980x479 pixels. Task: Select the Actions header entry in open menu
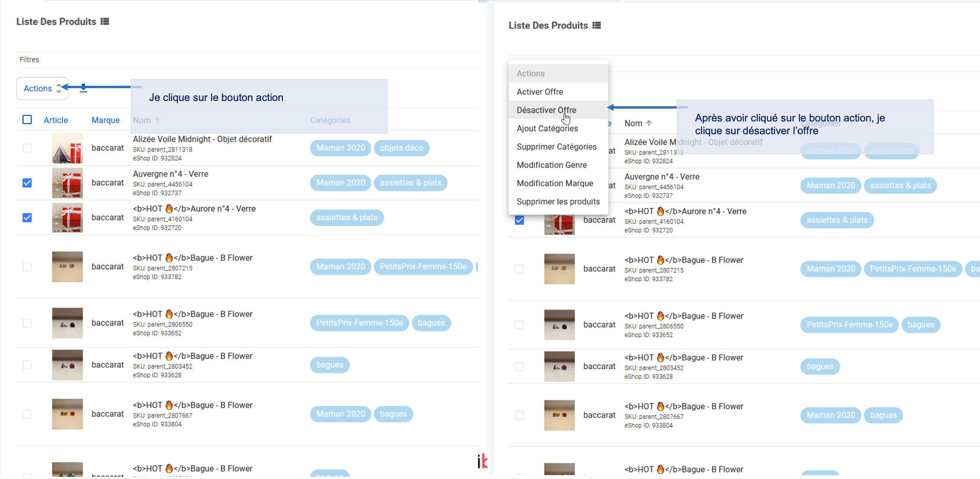[558, 73]
